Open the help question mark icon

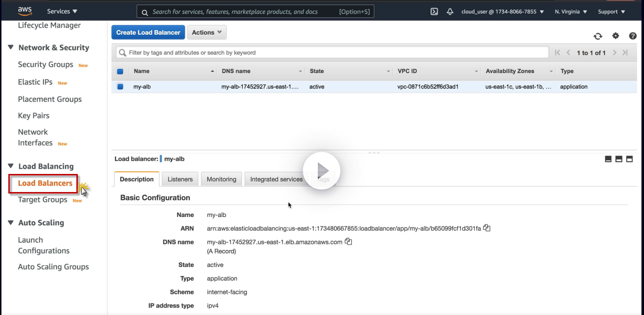click(x=633, y=36)
